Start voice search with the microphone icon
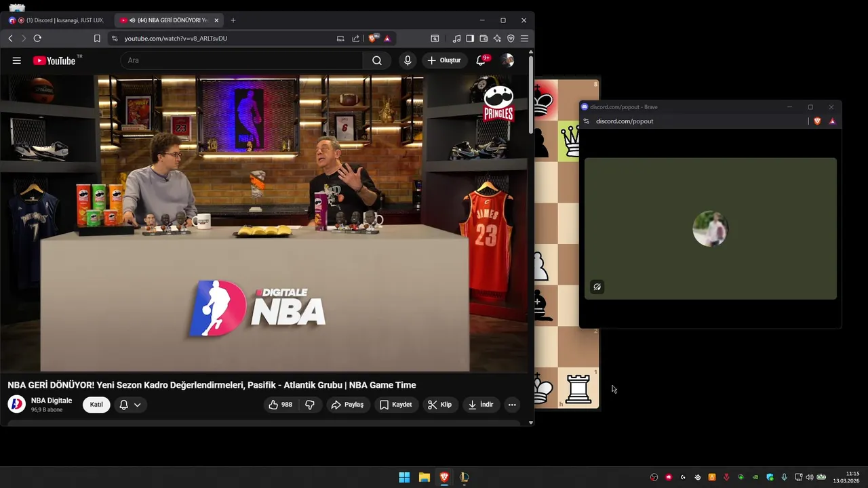This screenshot has width=868, height=488. (408, 60)
